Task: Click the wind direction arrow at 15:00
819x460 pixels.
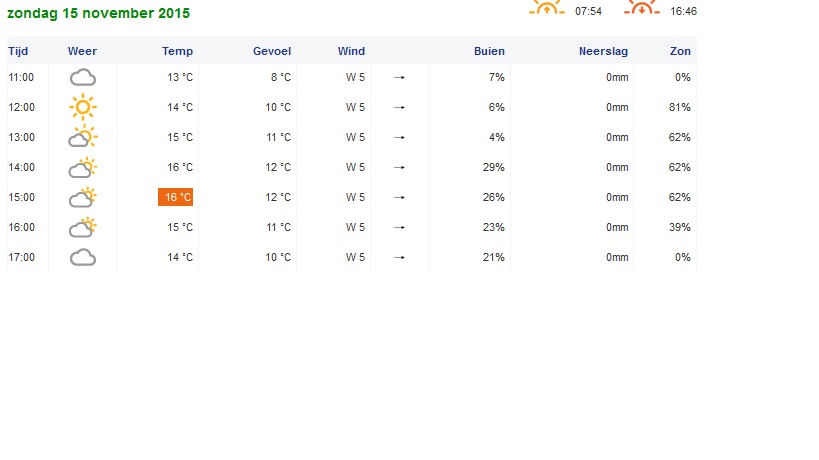Action: pos(399,197)
